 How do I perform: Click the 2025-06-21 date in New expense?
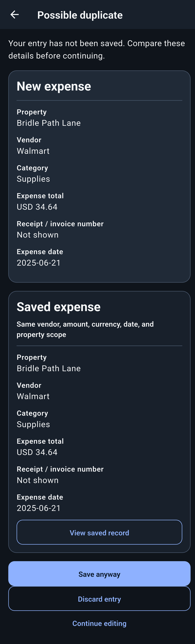click(39, 263)
